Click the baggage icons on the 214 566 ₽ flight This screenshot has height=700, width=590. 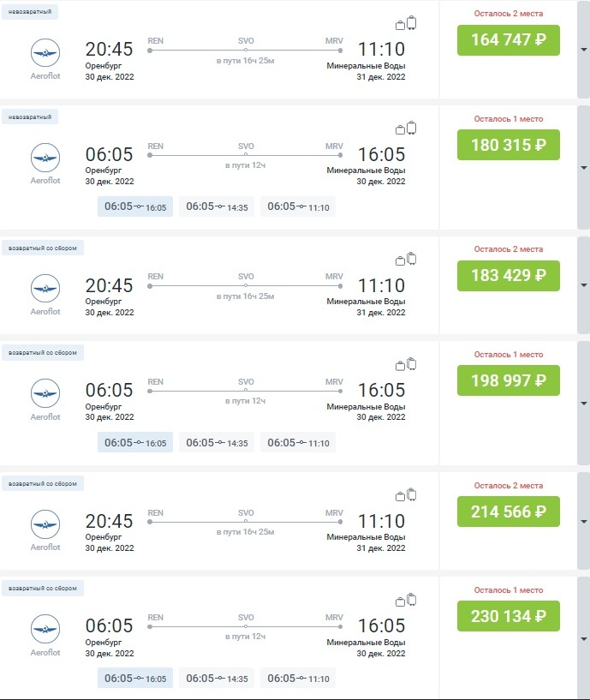[406, 494]
